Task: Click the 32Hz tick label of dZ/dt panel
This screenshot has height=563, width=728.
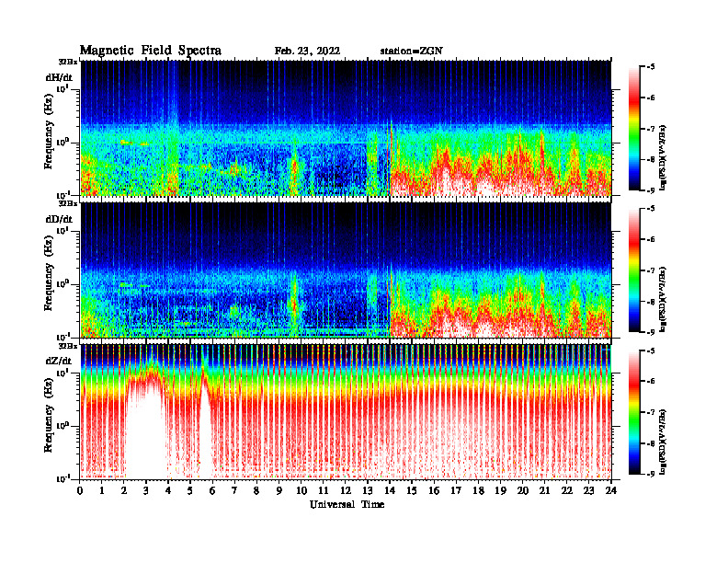Action: pos(68,346)
